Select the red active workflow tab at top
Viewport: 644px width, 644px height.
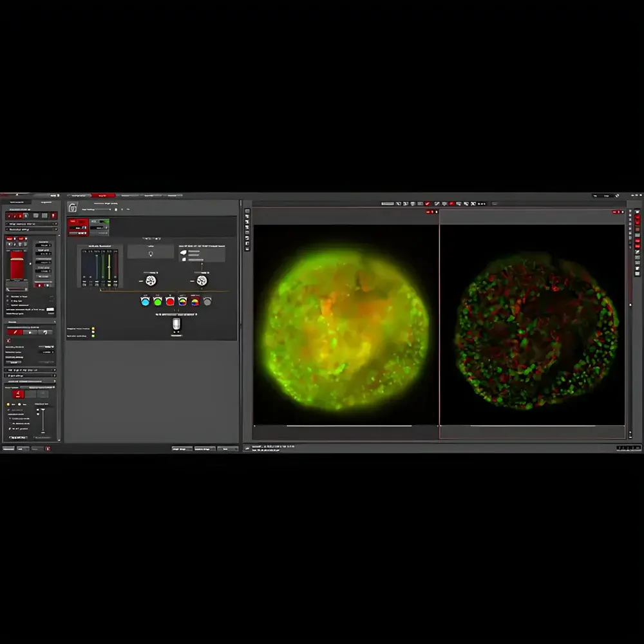(102, 196)
